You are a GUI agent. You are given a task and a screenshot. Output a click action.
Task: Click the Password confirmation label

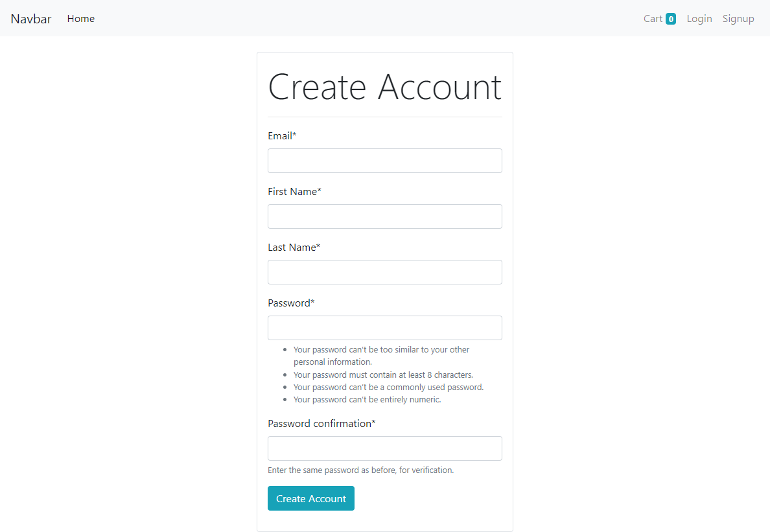click(320, 423)
